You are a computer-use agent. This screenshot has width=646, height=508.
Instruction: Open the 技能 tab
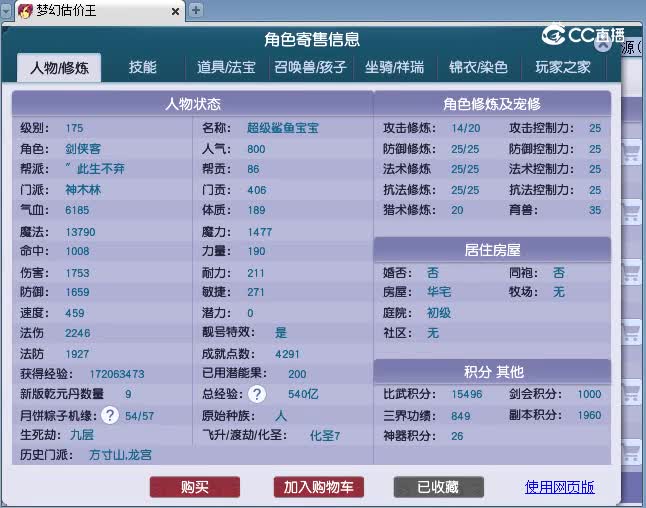142,67
